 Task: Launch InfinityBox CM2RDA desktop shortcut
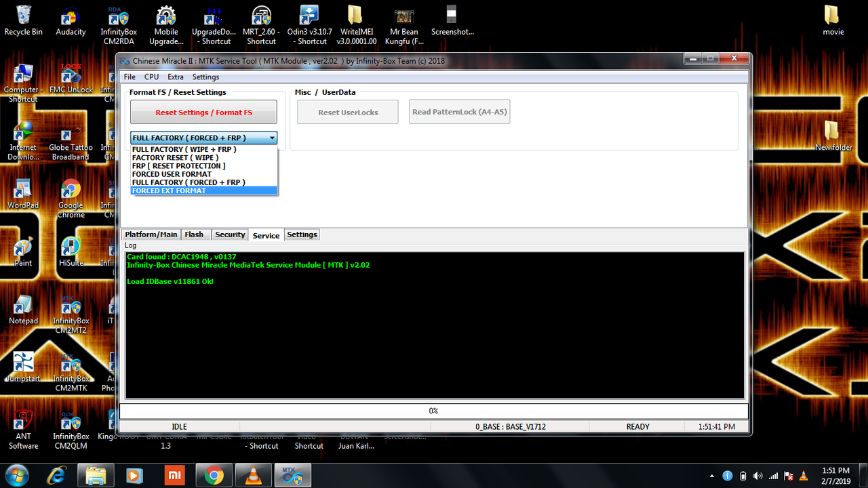point(119,25)
